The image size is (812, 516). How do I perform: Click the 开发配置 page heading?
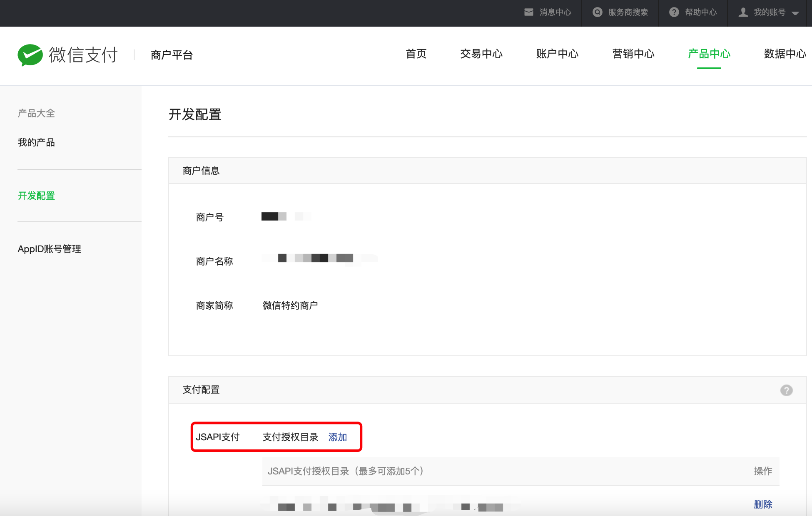[195, 114]
